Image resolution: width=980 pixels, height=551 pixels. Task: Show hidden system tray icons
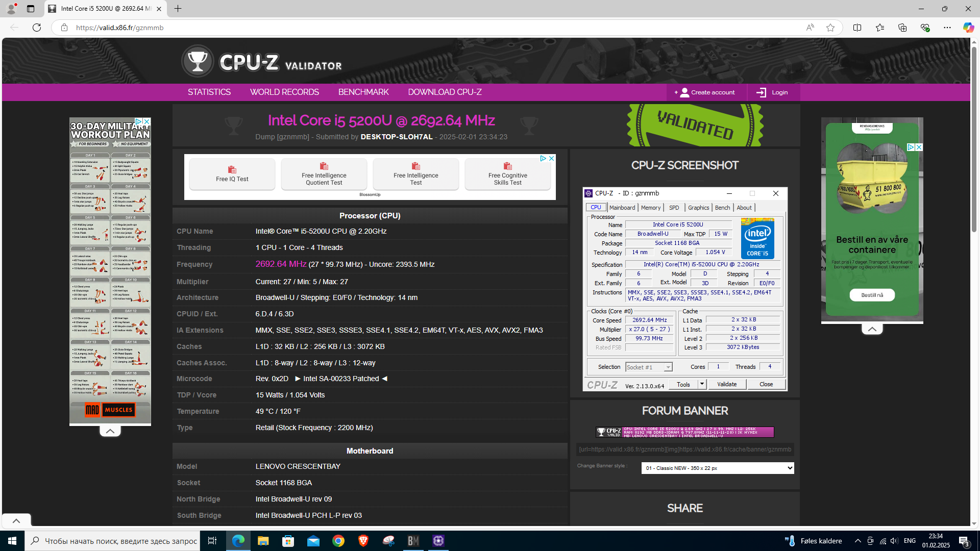click(x=857, y=541)
